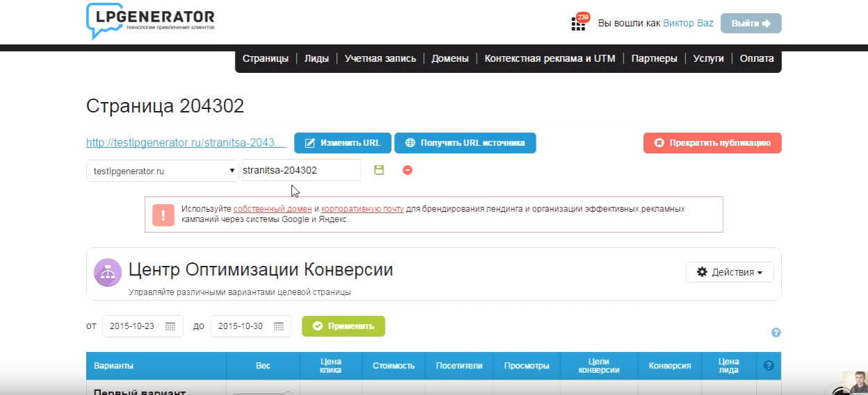
Task: Click the stranitsa-204302 URL slug field
Action: click(300, 170)
